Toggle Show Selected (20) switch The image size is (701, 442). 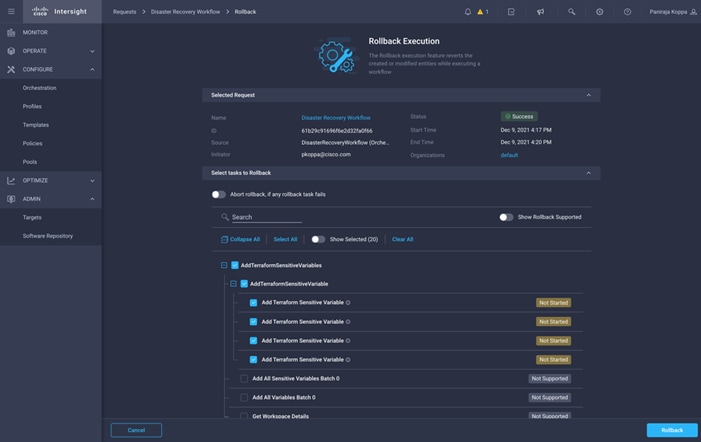(x=318, y=240)
